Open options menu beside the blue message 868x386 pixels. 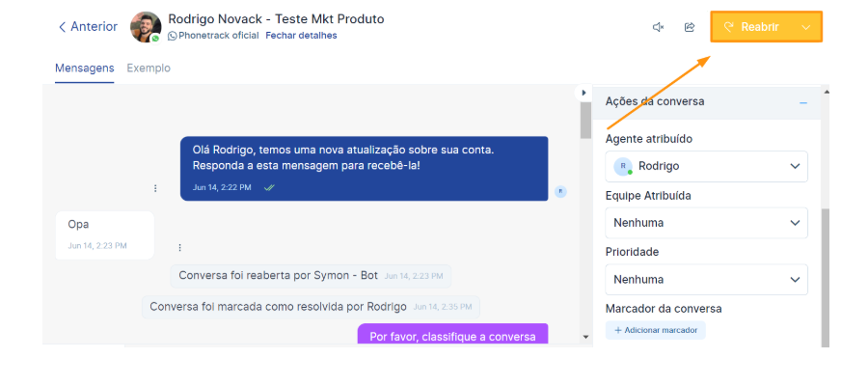pyautogui.click(x=155, y=188)
